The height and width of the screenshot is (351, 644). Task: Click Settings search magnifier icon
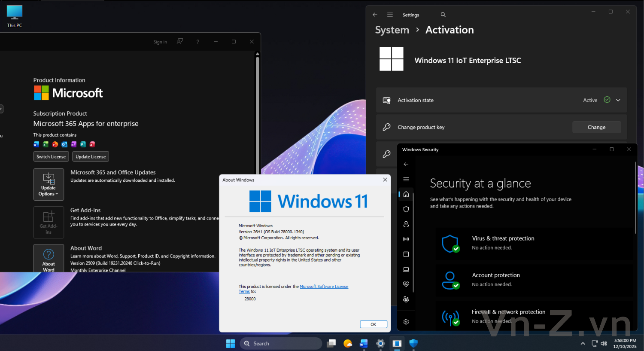tap(443, 15)
